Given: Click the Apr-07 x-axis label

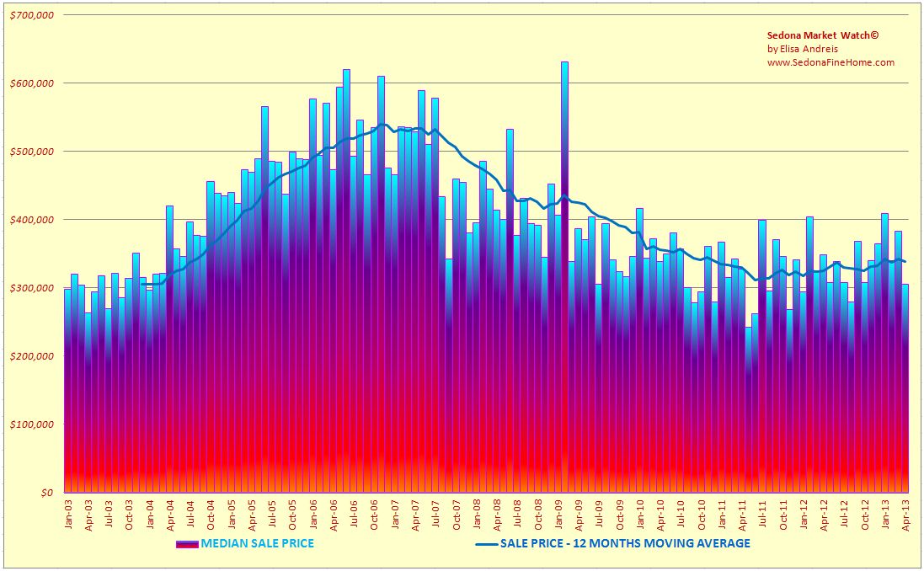Looking at the screenshot, I should [415, 515].
